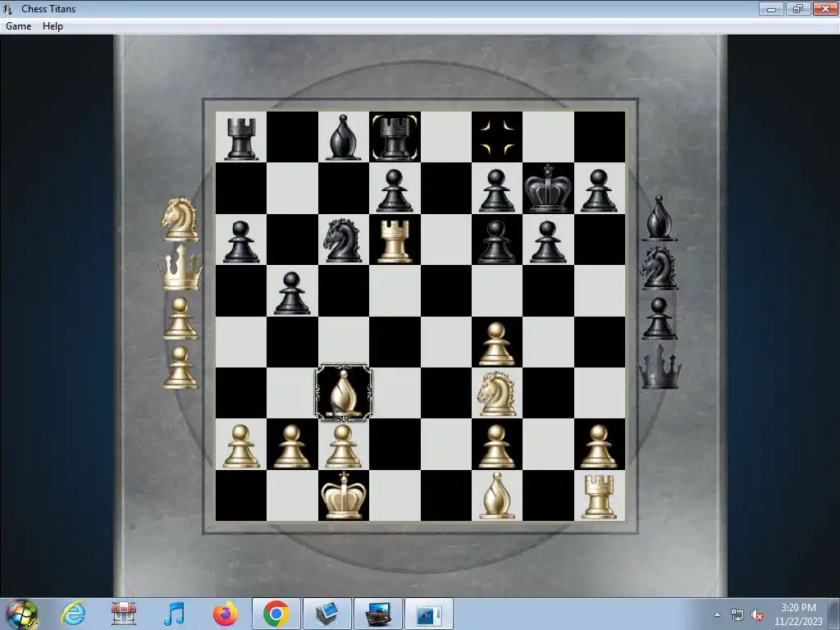Click the highlighted black rook on the top row
The width and height of the screenshot is (840, 630).
tap(395, 138)
